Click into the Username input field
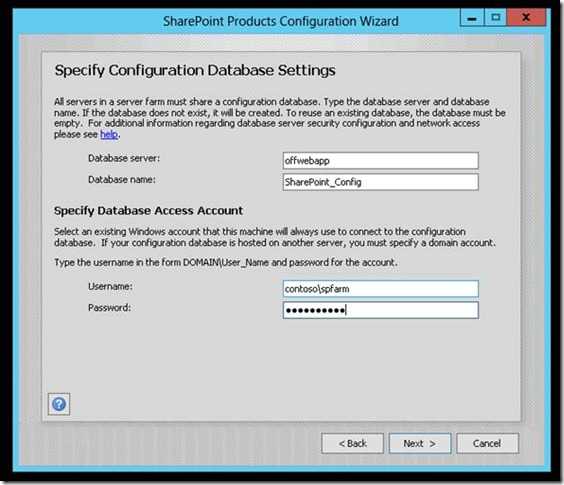Image resolution: width=564 pixels, height=485 pixels. [381, 289]
